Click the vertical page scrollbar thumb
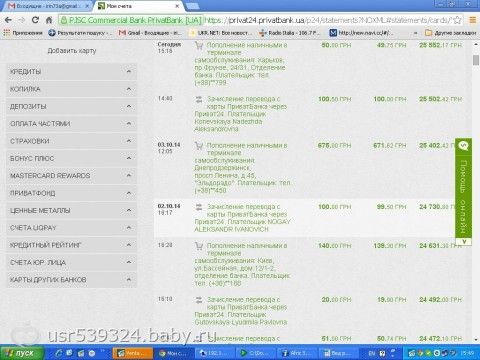Image resolution: width=480 pixels, height=360 pixels. [476, 60]
